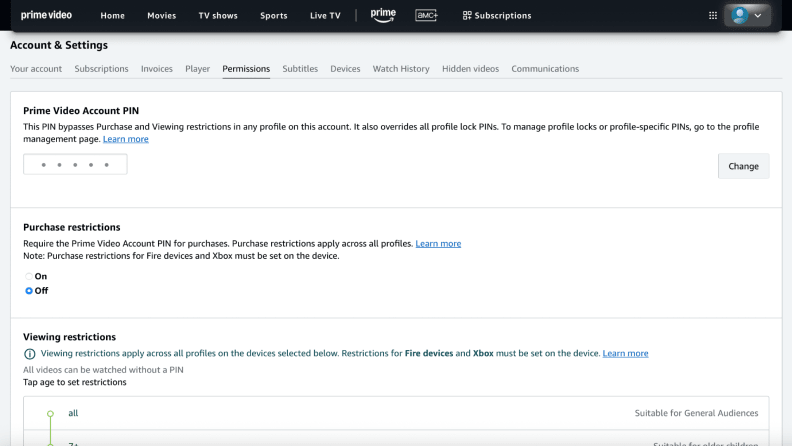This screenshot has width=792, height=446.
Task: Switch to the Player tab
Action: coord(197,69)
